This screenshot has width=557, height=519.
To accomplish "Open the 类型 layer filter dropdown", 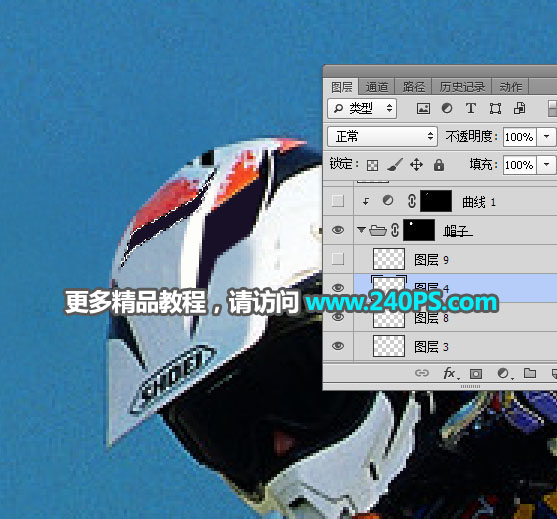I will point(362,108).
